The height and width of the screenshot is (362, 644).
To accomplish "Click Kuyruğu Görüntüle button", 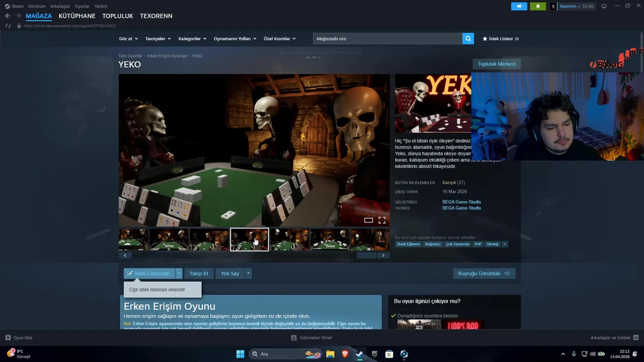I will 484,274.
